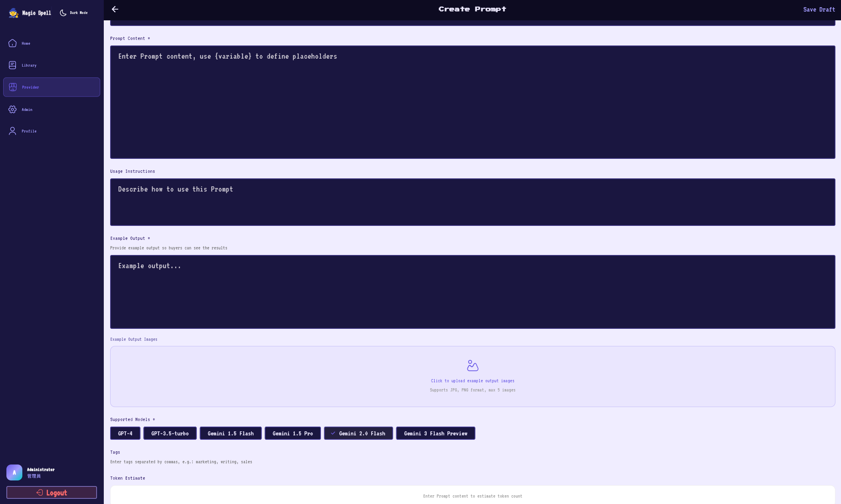
Task: Click the example output images upload area
Action: click(x=473, y=376)
